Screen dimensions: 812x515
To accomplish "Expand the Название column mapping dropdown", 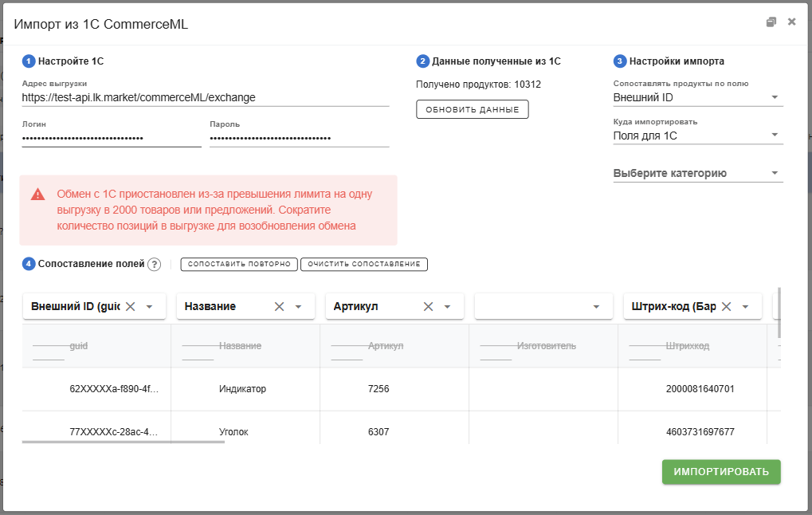I will coord(298,307).
